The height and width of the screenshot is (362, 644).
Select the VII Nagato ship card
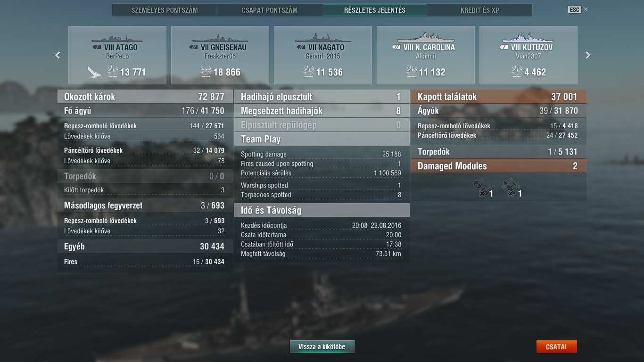click(x=323, y=55)
